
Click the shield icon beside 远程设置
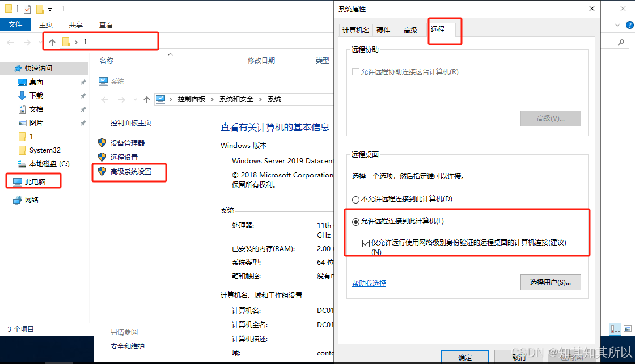(x=102, y=156)
